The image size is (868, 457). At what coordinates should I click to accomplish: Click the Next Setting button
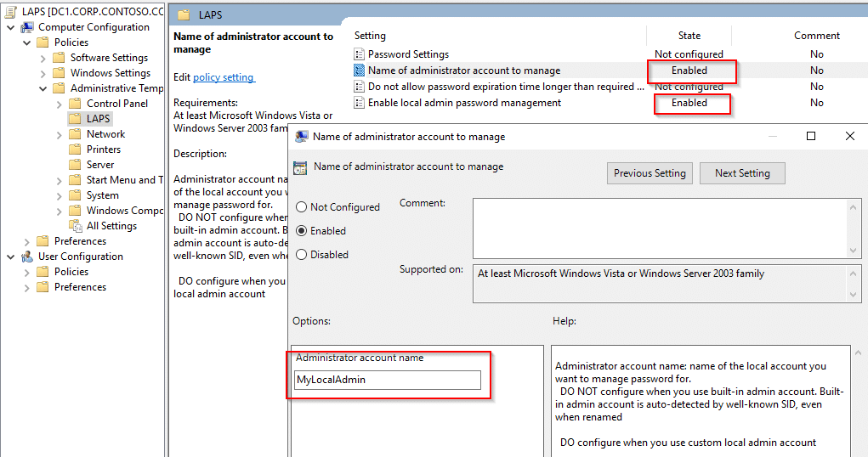(x=742, y=173)
